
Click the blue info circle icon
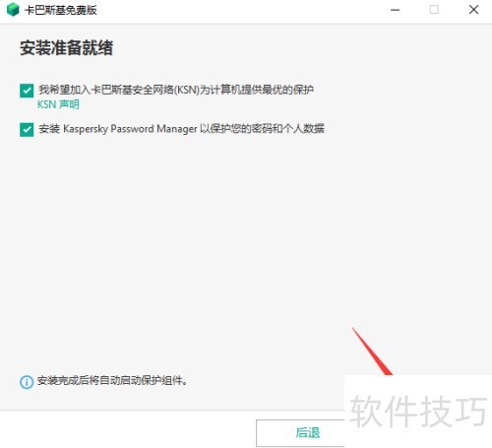27,382
